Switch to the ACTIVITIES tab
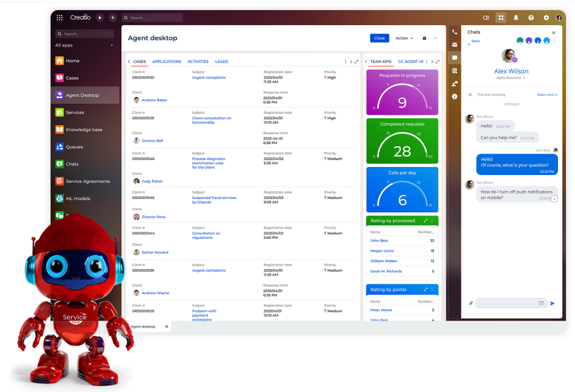This screenshot has width=575, height=392. pyautogui.click(x=197, y=61)
